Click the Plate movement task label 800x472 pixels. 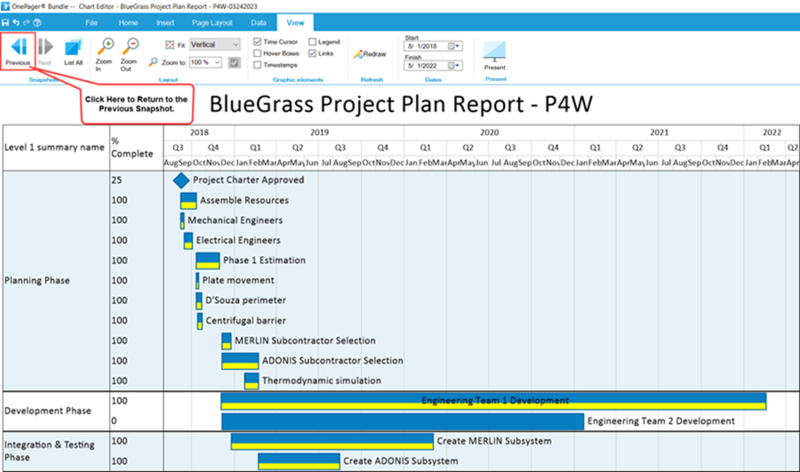click(x=238, y=281)
